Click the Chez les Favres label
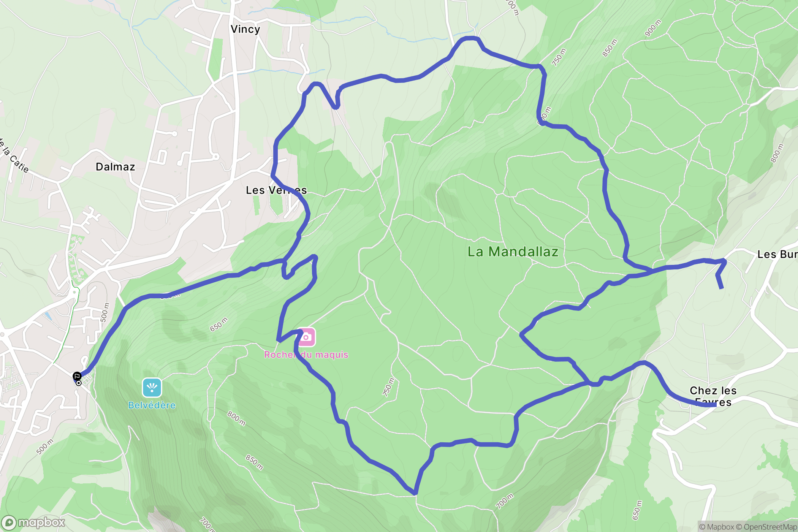 click(713, 396)
